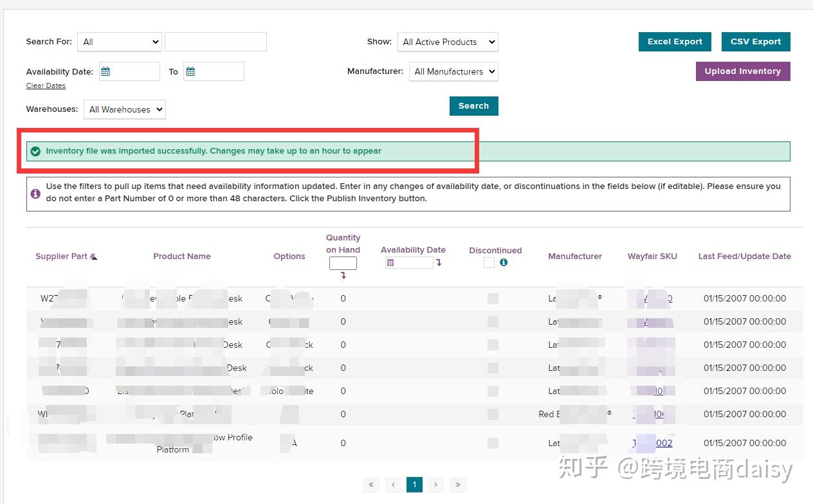Open the All Warehouses dropdown

pos(124,109)
